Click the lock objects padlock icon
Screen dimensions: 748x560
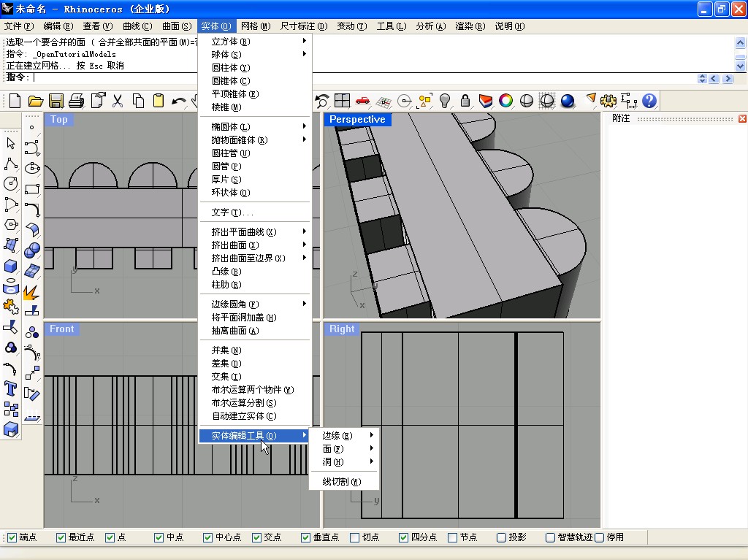click(465, 101)
